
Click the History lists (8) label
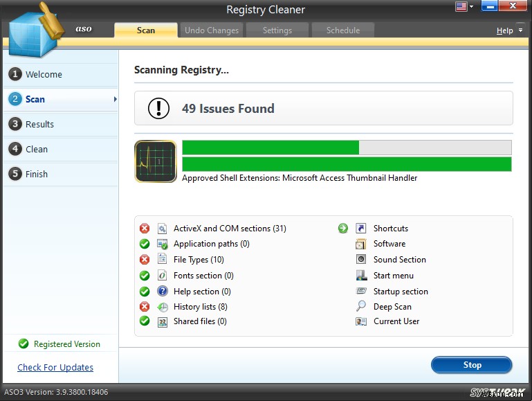click(201, 307)
